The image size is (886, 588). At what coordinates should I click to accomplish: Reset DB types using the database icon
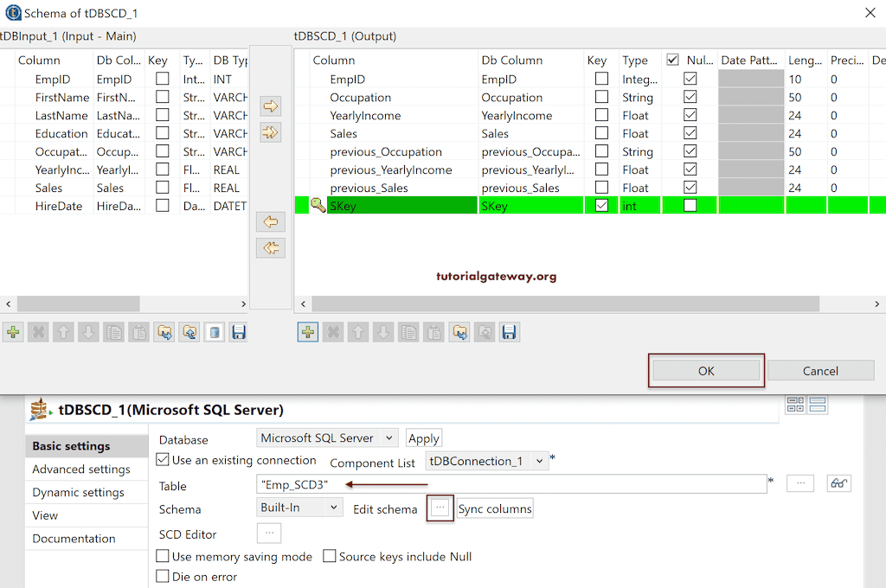click(213, 332)
